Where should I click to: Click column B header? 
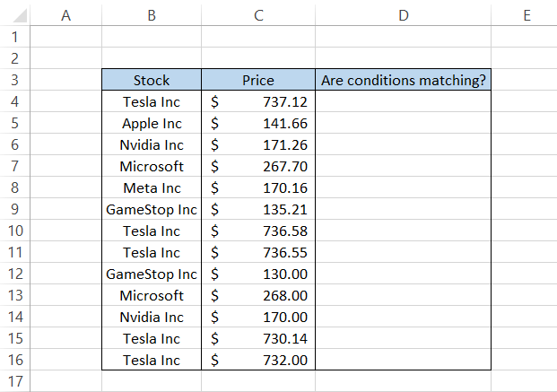(152, 15)
